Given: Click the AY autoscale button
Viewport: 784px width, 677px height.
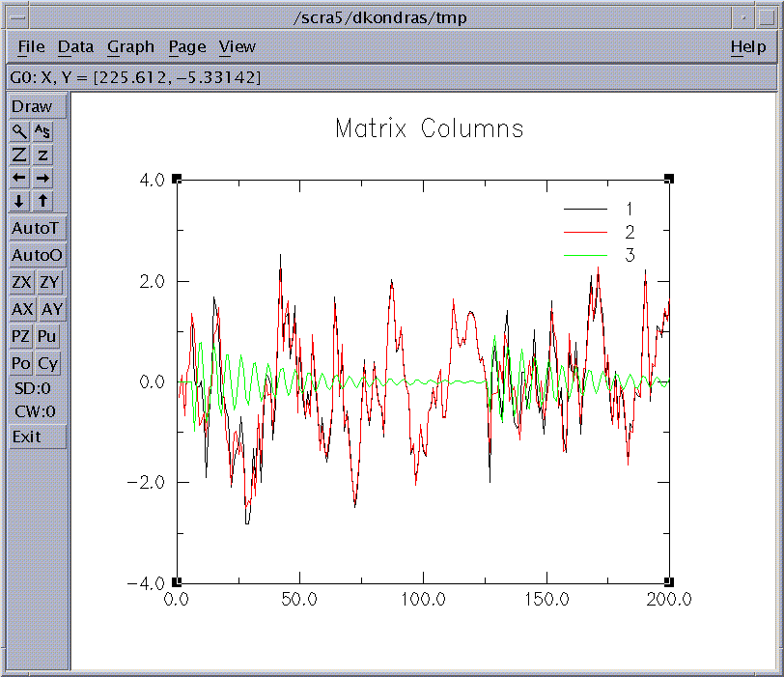Looking at the screenshot, I should point(51,310).
